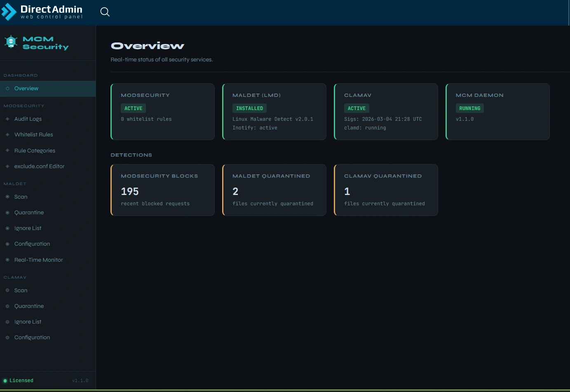Viewport: 570px width, 392px height.
Task: Open ClamAV Configuration page
Action: click(48, 338)
